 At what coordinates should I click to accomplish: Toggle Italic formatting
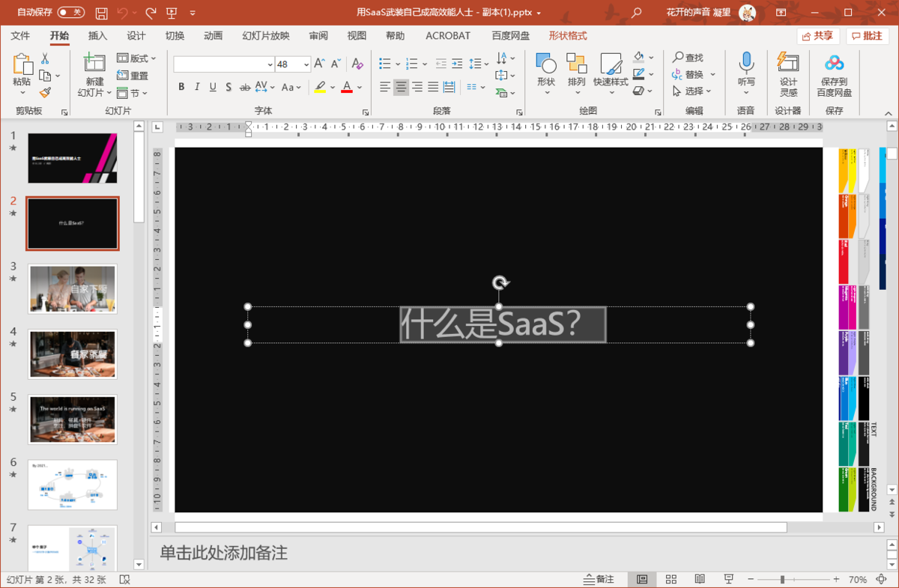point(197,88)
